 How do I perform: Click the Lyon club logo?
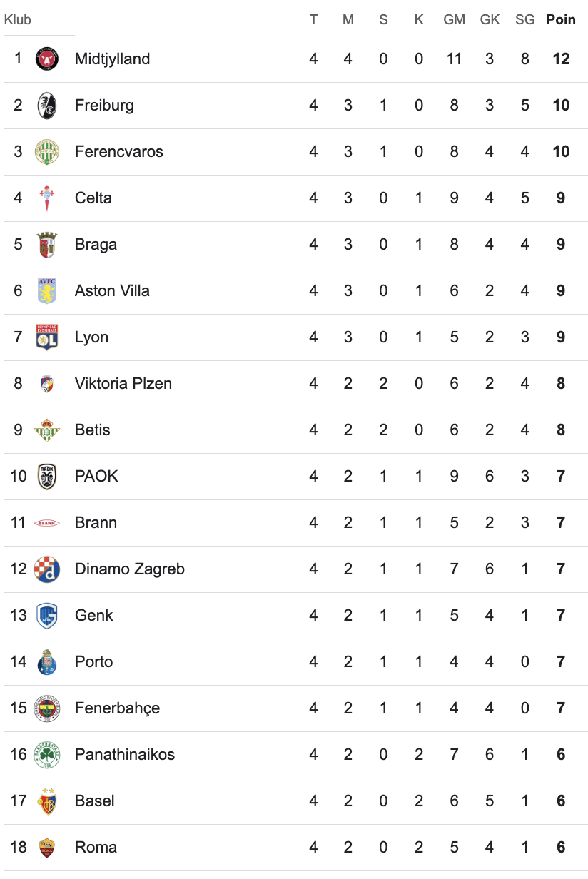47,337
